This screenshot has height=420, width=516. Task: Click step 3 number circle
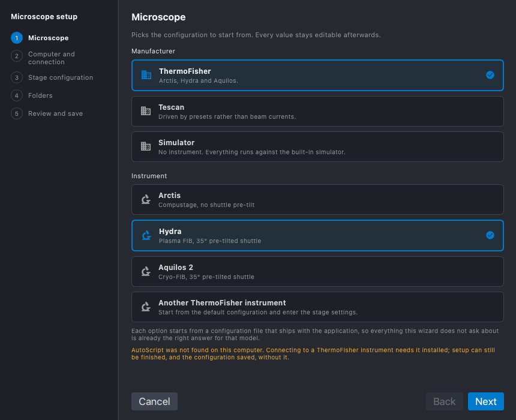pyautogui.click(x=17, y=77)
